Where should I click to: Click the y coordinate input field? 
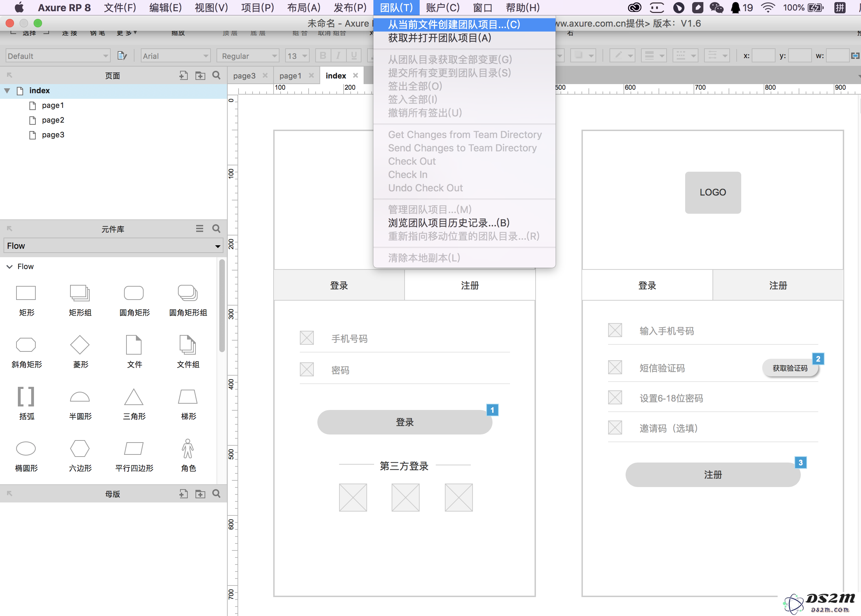[800, 56]
